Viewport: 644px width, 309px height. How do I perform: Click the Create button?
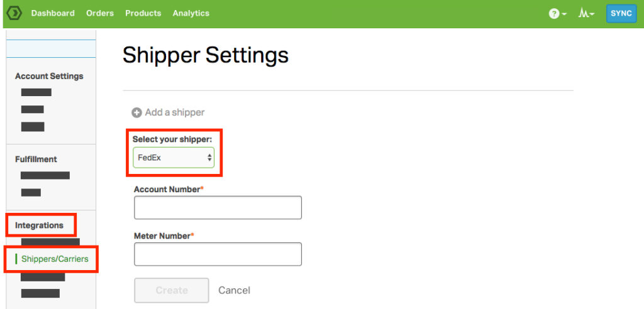tap(171, 291)
